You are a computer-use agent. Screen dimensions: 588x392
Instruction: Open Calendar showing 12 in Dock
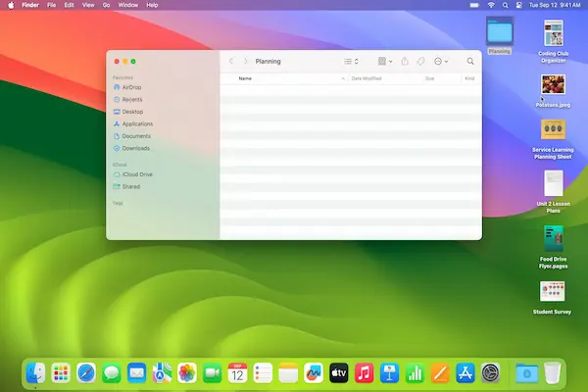(x=238, y=372)
